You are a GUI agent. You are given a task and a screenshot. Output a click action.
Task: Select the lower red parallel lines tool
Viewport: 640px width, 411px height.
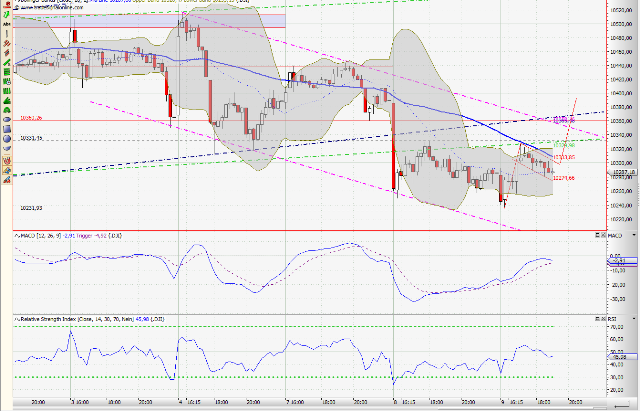click(x=7, y=53)
